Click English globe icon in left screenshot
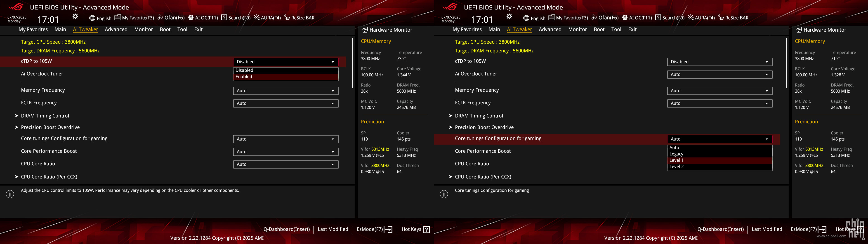 coord(92,18)
